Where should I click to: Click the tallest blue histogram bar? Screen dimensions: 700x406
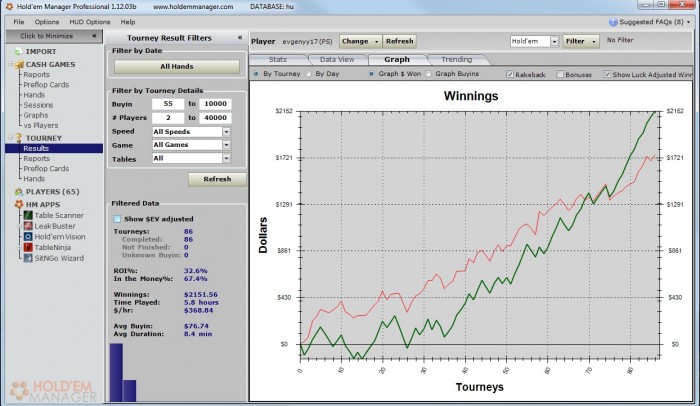[116, 373]
